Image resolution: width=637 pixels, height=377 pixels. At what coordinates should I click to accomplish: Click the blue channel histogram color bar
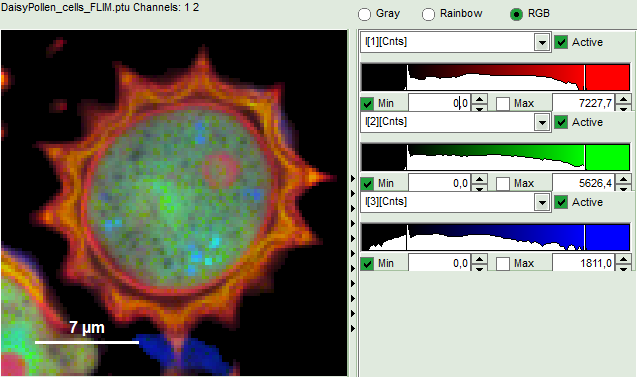click(x=495, y=237)
